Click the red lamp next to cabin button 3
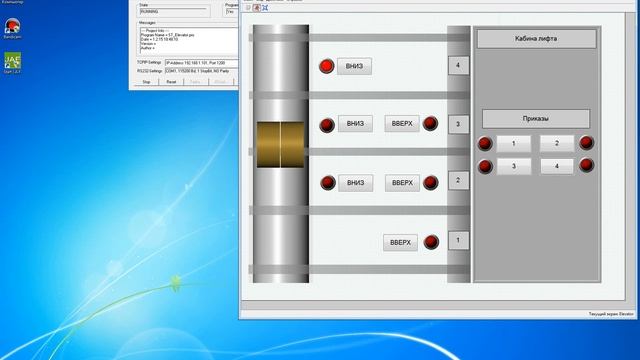Image resolution: width=640 pixels, height=360 pixels. tap(485, 167)
